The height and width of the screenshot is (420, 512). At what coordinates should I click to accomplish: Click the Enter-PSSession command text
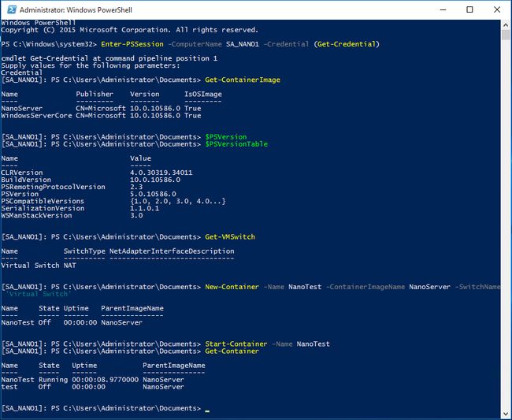point(132,44)
